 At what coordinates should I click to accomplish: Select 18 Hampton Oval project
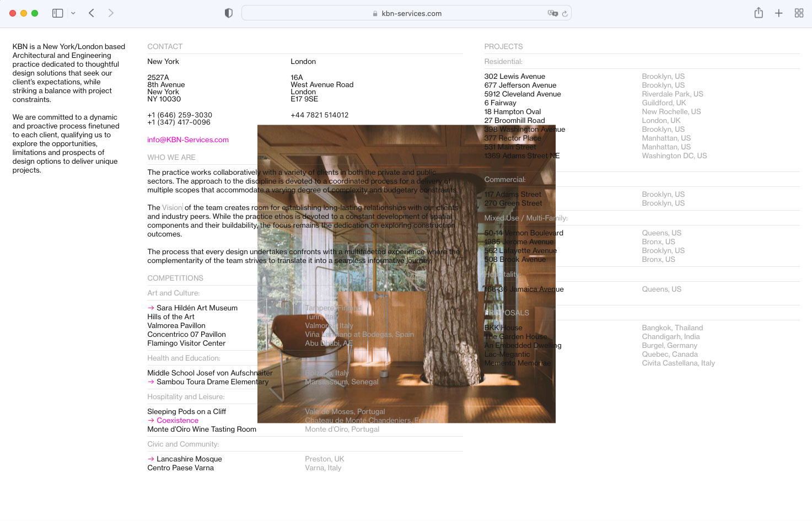pos(513,112)
